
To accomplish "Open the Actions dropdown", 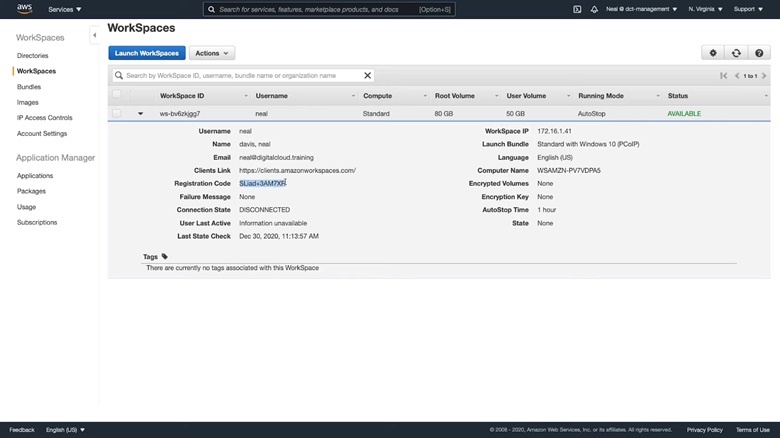I will 212,53.
